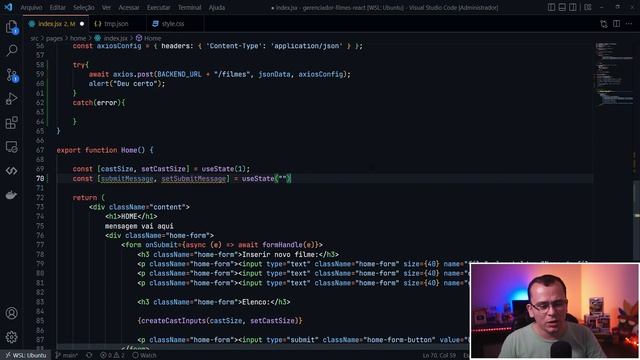Click the synchronize changes icon in status bar

(x=89, y=355)
